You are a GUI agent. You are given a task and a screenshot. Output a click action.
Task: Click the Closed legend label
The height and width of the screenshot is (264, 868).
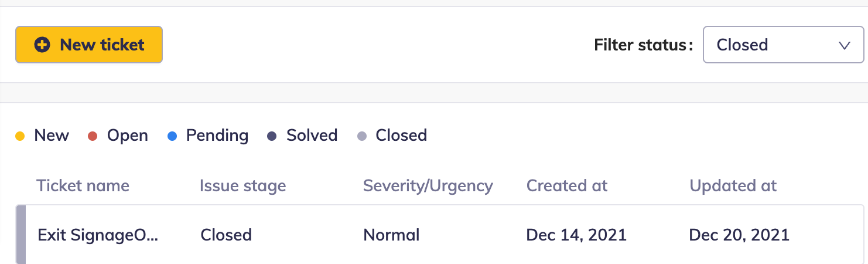[401, 136]
